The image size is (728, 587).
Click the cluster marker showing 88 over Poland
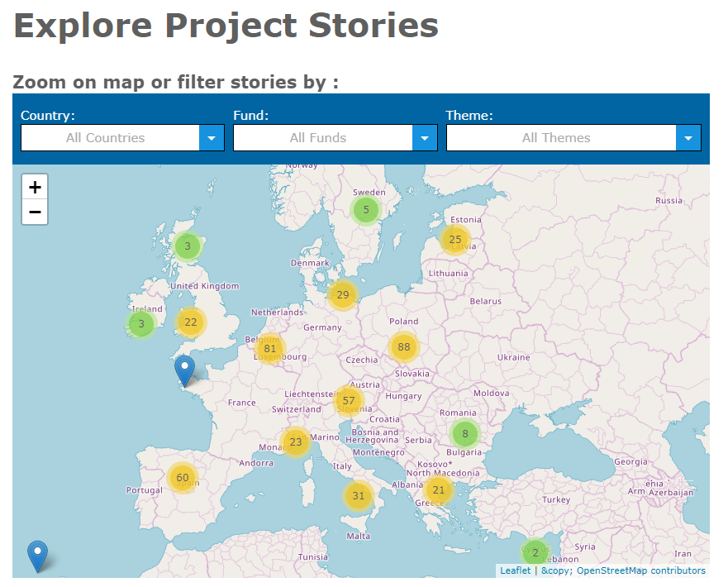click(x=403, y=346)
